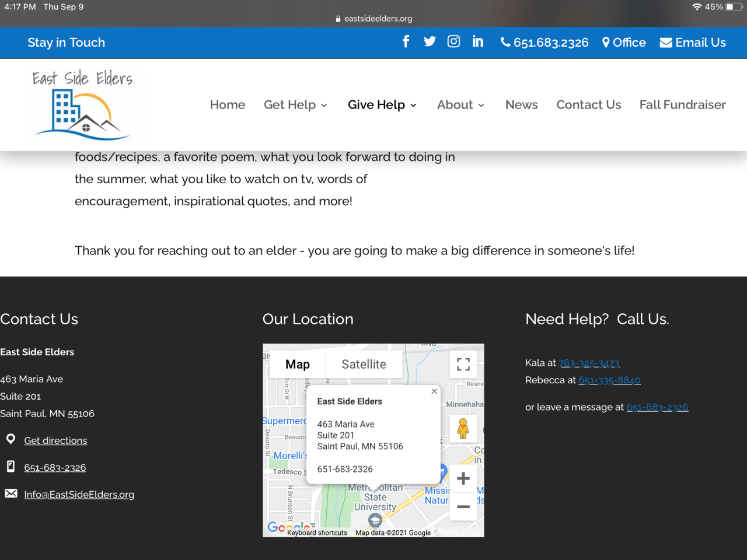
Task: Call Rebecca at 651-335-8840
Action: (x=609, y=380)
